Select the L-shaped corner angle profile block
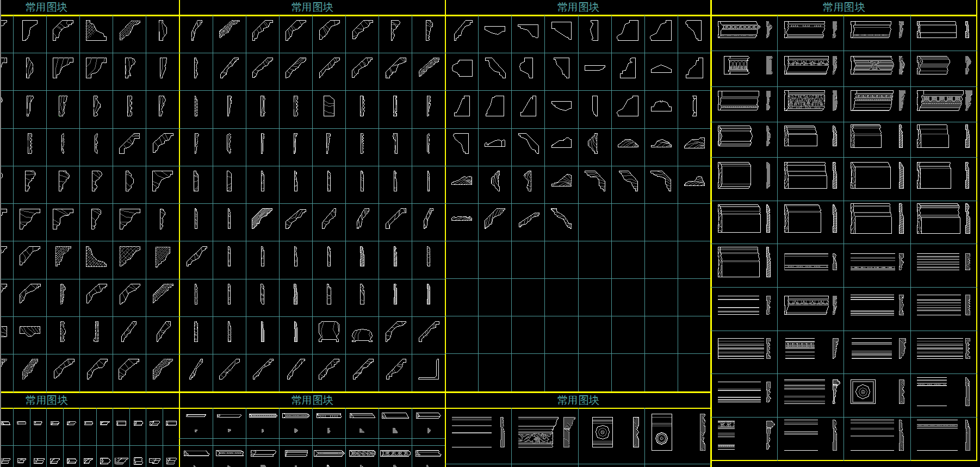Image resolution: width=980 pixels, height=467 pixels. click(429, 370)
